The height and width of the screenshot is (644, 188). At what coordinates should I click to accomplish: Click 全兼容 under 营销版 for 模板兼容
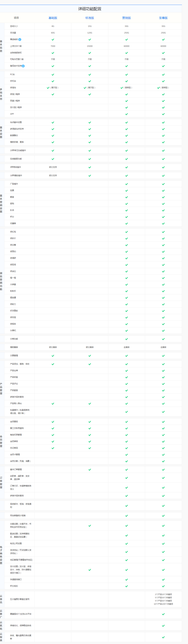(x=127, y=347)
